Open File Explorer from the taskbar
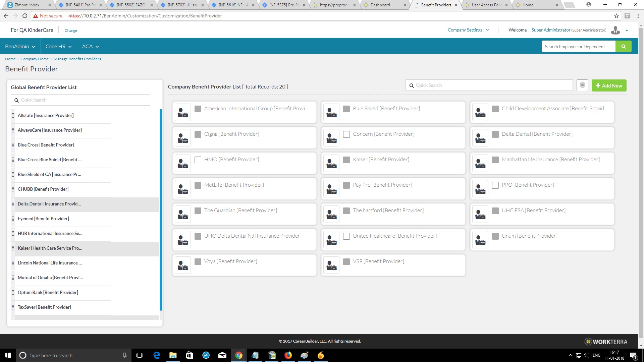 pyautogui.click(x=173, y=355)
